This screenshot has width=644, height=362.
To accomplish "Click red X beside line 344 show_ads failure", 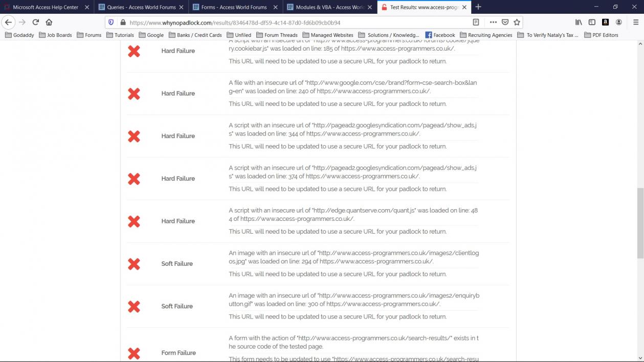I will pyautogui.click(x=134, y=136).
